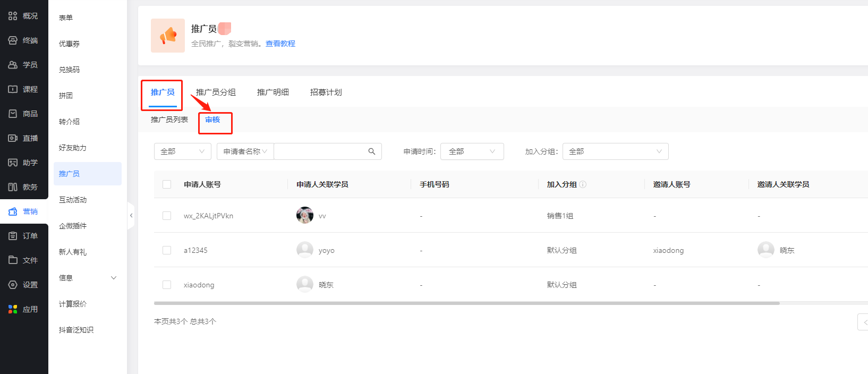Tick the checkbox for applicant a12345
The image size is (868, 374).
coord(167,250)
